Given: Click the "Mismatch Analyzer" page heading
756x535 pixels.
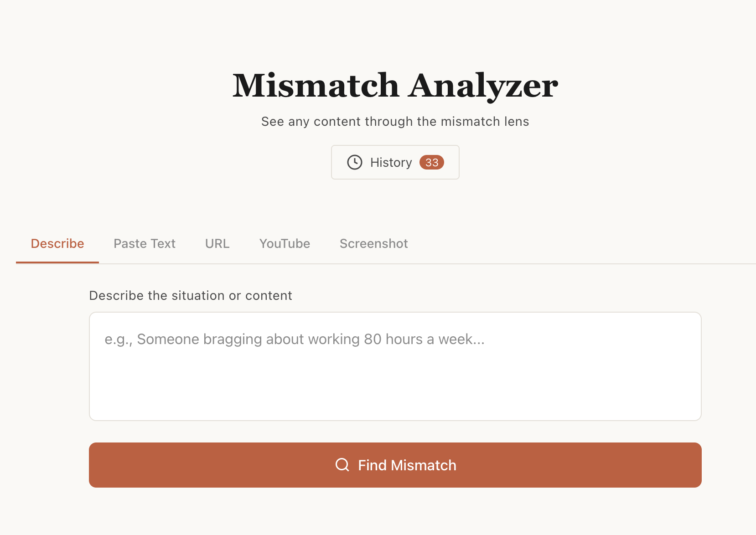Looking at the screenshot, I should click(x=395, y=86).
